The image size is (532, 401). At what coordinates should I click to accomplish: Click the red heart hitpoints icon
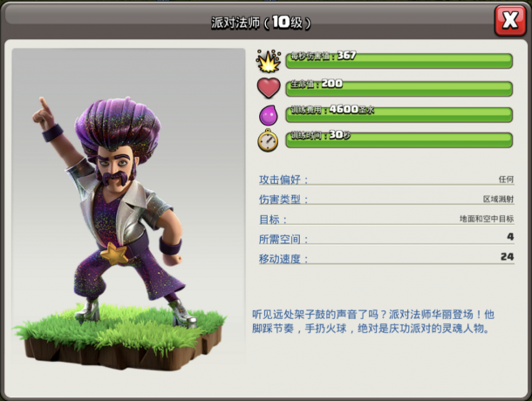click(x=269, y=88)
